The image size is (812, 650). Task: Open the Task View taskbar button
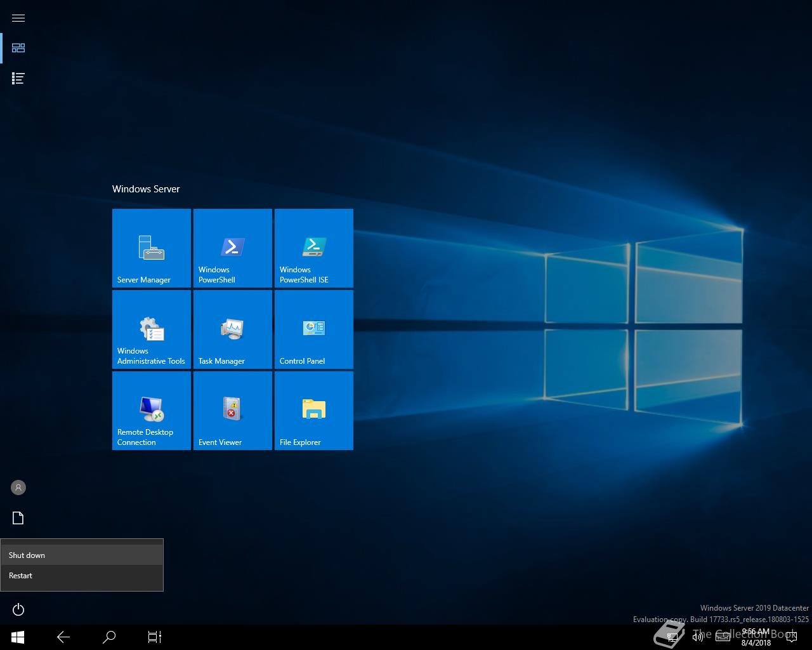[x=155, y=637]
